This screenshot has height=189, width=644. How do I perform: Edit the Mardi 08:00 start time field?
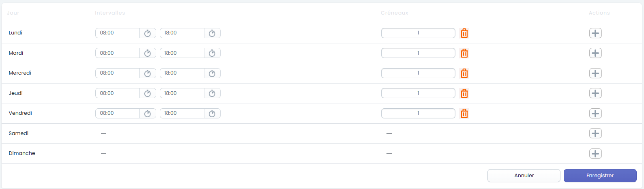[118, 53]
